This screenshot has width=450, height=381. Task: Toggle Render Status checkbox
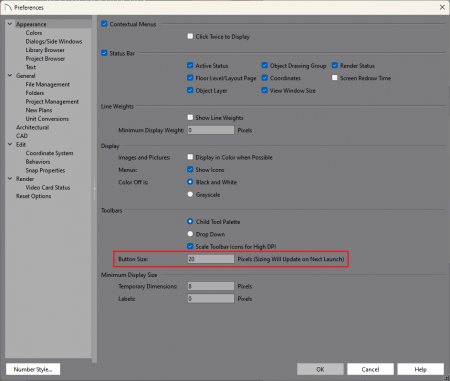(x=335, y=65)
